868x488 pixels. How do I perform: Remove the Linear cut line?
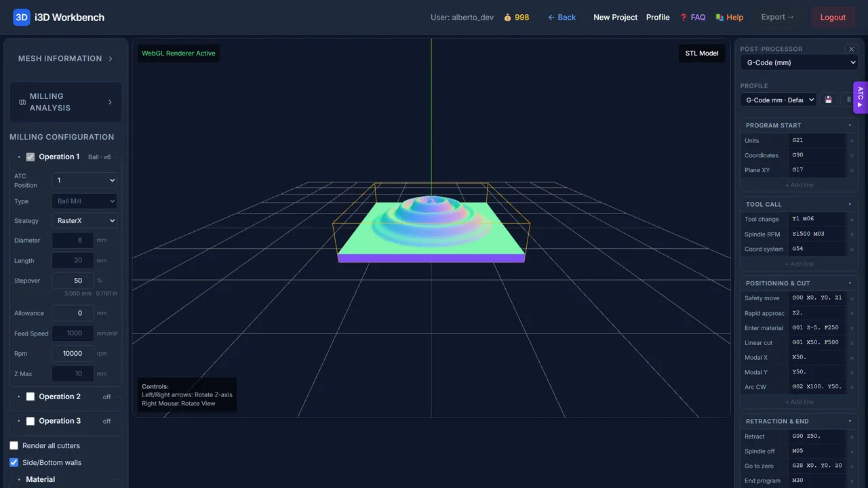[x=852, y=343]
